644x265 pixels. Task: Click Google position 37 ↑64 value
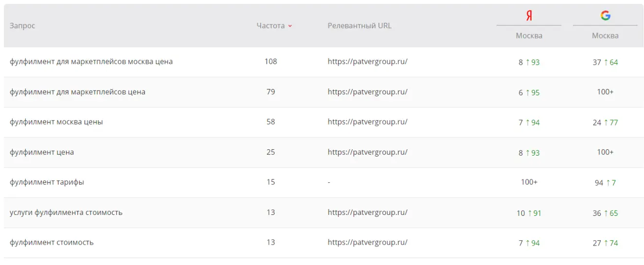605,62
